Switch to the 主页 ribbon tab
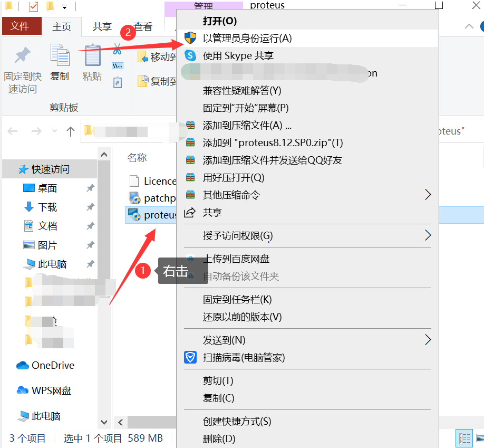The width and height of the screenshot is (484, 448). [x=62, y=26]
